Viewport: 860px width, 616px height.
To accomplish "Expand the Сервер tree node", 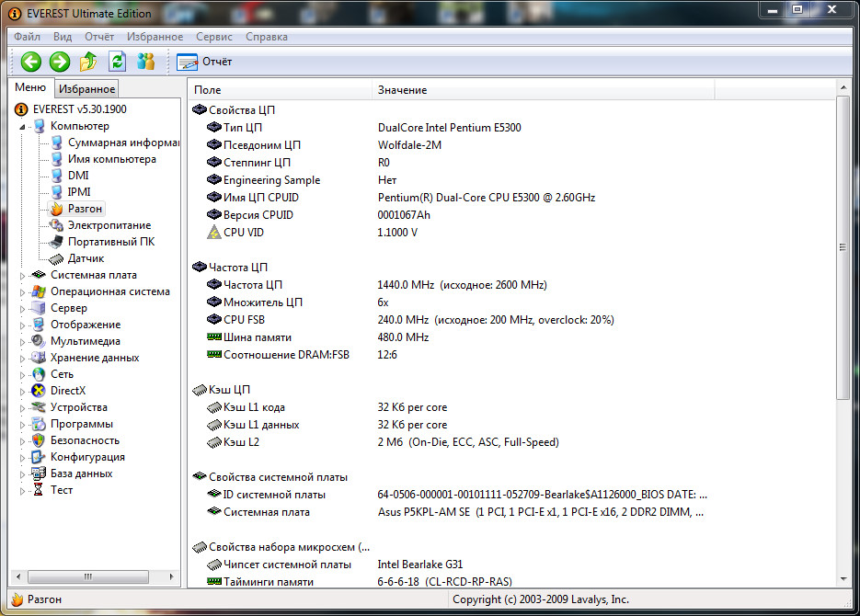I will (22, 309).
